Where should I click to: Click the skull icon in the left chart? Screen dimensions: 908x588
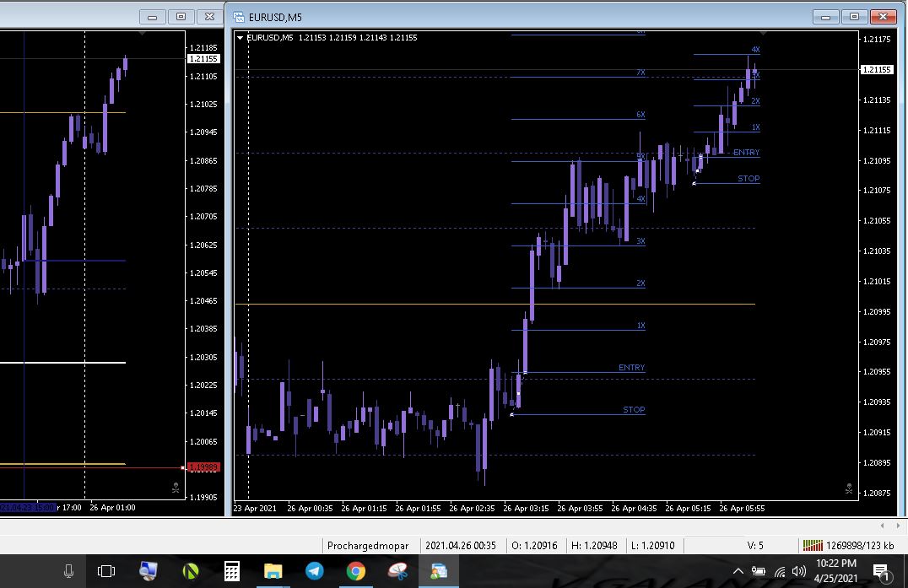(176, 488)
